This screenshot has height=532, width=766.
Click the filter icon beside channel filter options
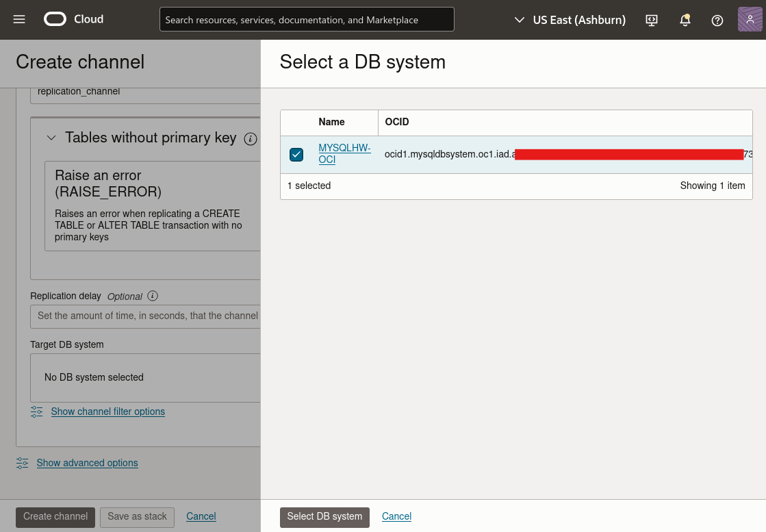point(36,411)
